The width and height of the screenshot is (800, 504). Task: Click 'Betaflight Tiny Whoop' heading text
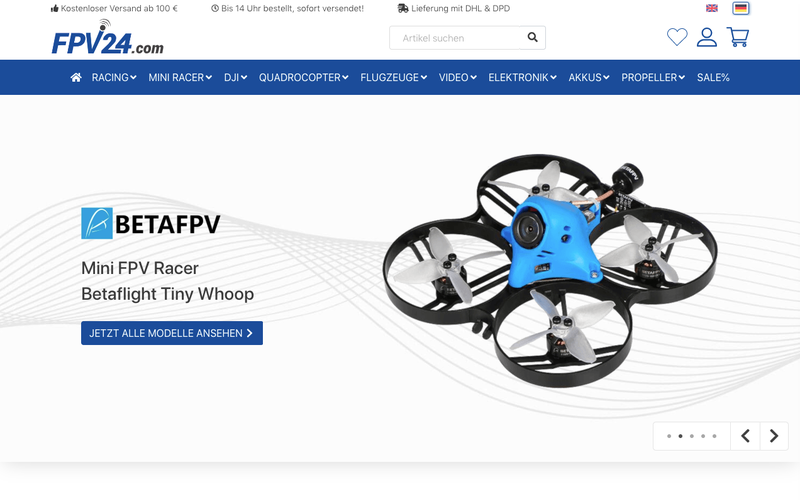(167, 294)
